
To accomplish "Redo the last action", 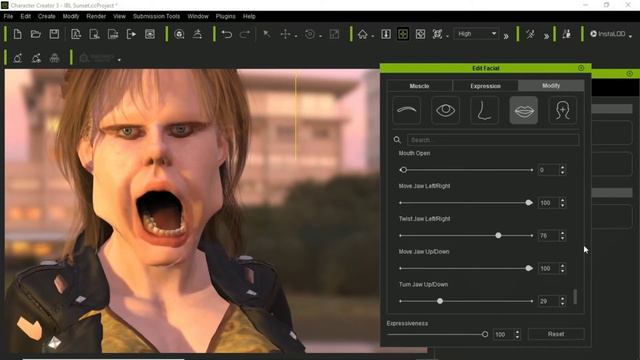I will coord(245,34).
